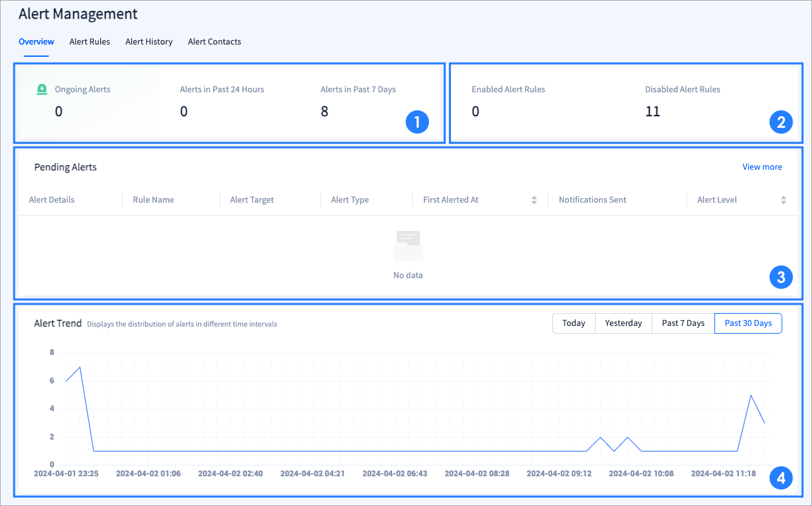This screenshot has width=812, height=506.
Task: Switch to the Alert Rules tab
Action: (90, 42)
